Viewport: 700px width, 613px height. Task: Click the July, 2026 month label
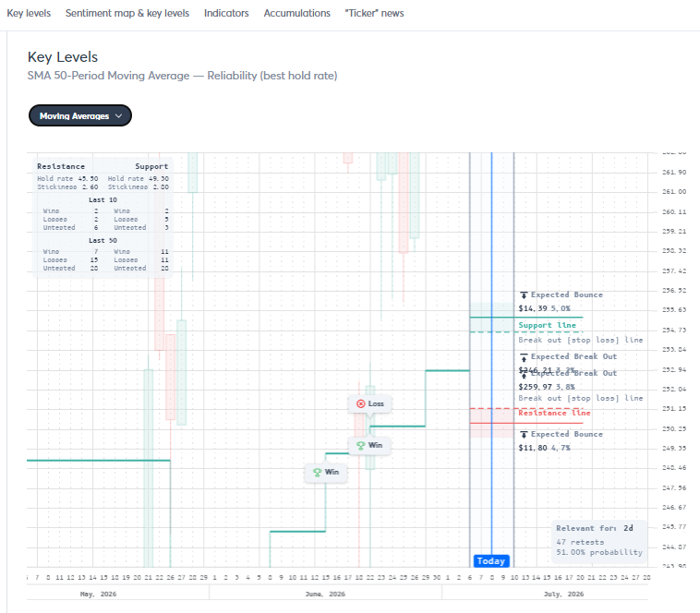pyautogui.click(x=564, y=594)
